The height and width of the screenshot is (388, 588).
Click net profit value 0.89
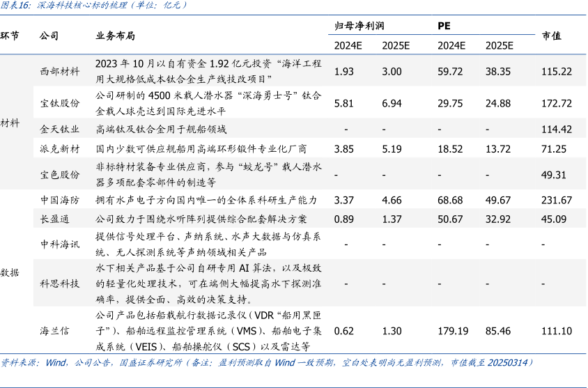tap(344, 219)
